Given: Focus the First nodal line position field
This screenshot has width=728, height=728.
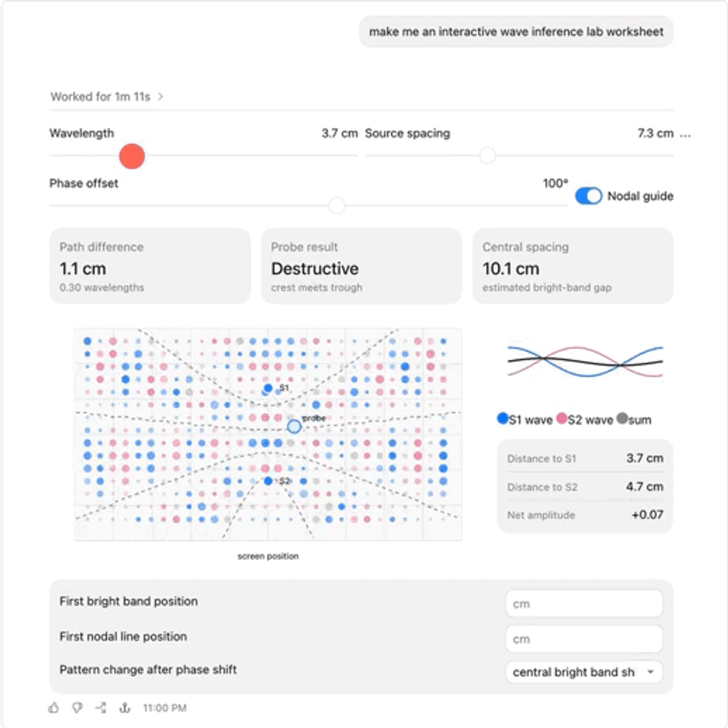Looking at the screenshot, I should pyautogui.click(x=584, y=639).
